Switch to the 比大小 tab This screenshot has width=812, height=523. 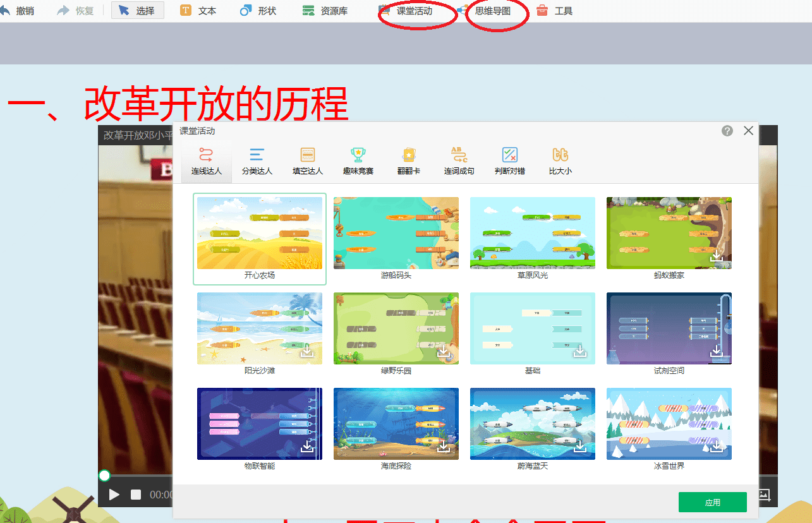561,161
